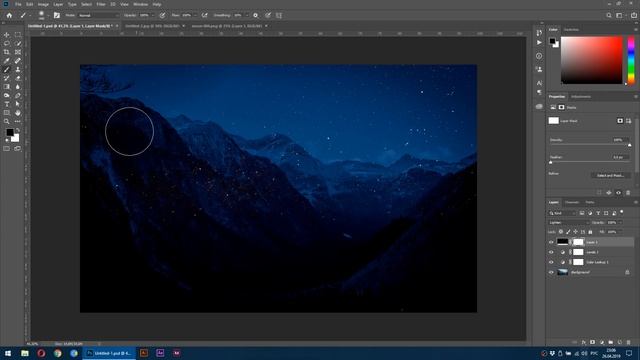Toggle lock position
This screenshot has height=360, width=640.
(576, 232)
